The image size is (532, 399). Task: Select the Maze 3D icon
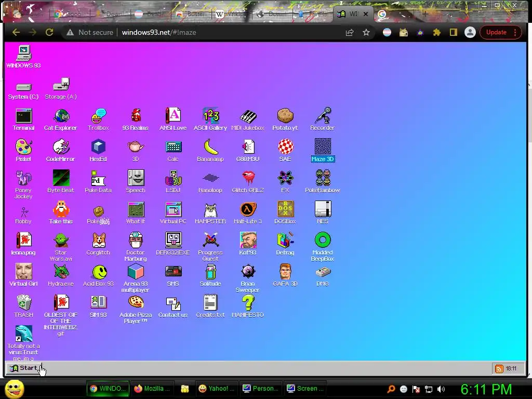(x=322, y=151)
